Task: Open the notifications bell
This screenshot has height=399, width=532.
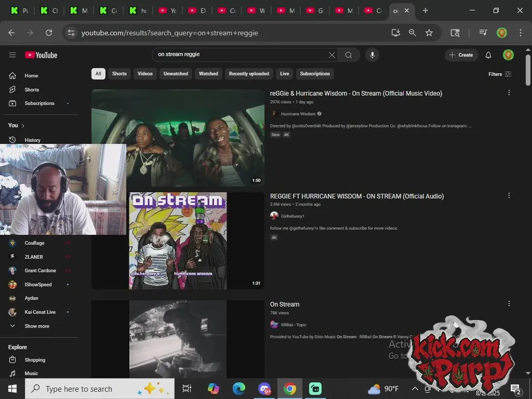Action: click(x=488, y=55)
